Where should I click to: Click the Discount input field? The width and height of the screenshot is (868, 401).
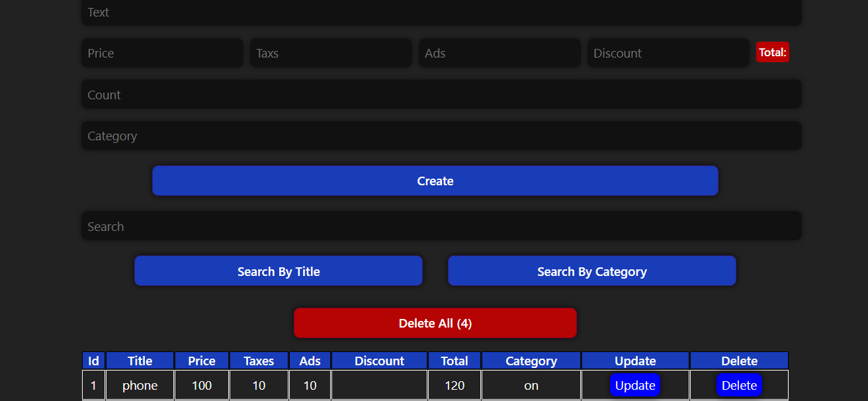pyautogui.click(x=668, y=53)
